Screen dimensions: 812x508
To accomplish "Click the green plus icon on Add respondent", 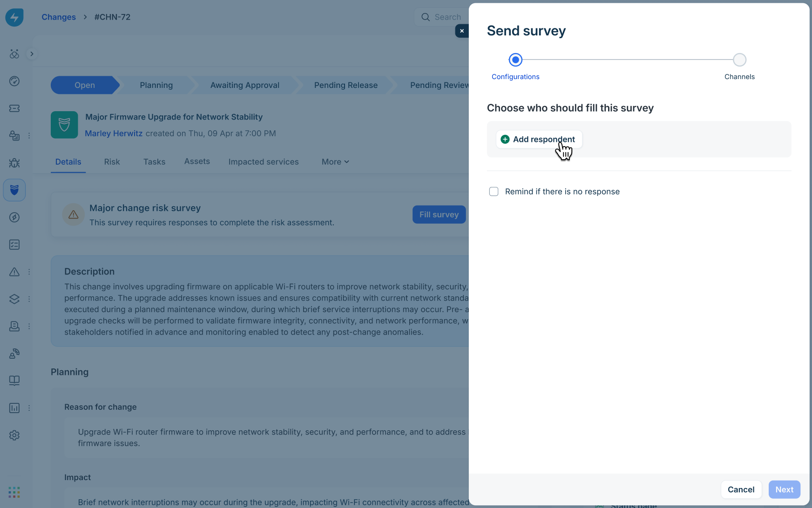I will [x=505, y=139].
